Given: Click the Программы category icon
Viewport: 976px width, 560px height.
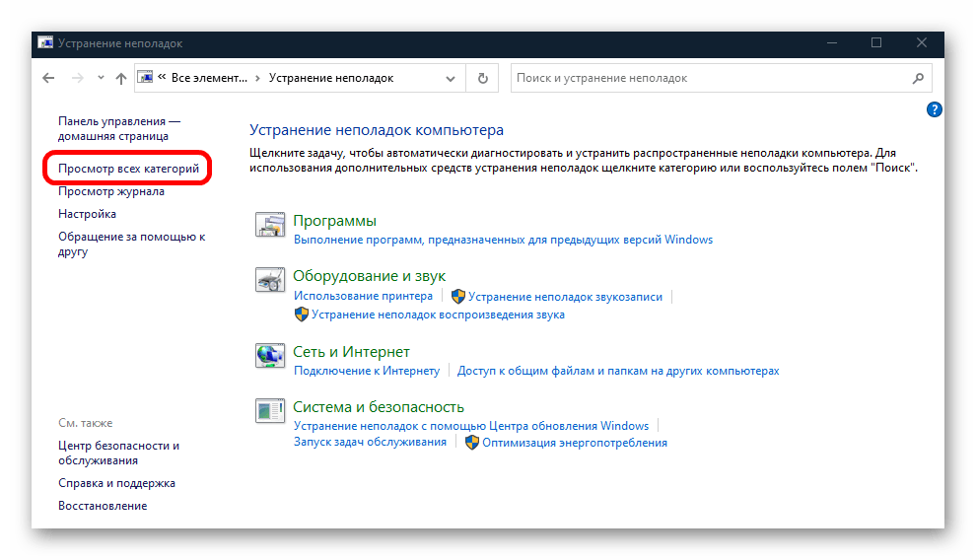Looking at the screenshot, I should [x=270, y=225].
